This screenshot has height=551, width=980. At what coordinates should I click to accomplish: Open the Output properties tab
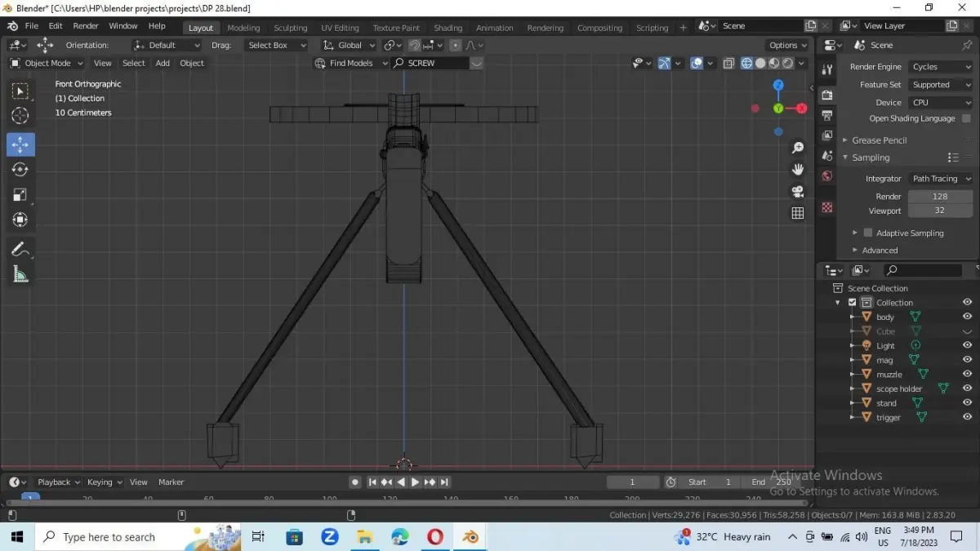(827, 115)
